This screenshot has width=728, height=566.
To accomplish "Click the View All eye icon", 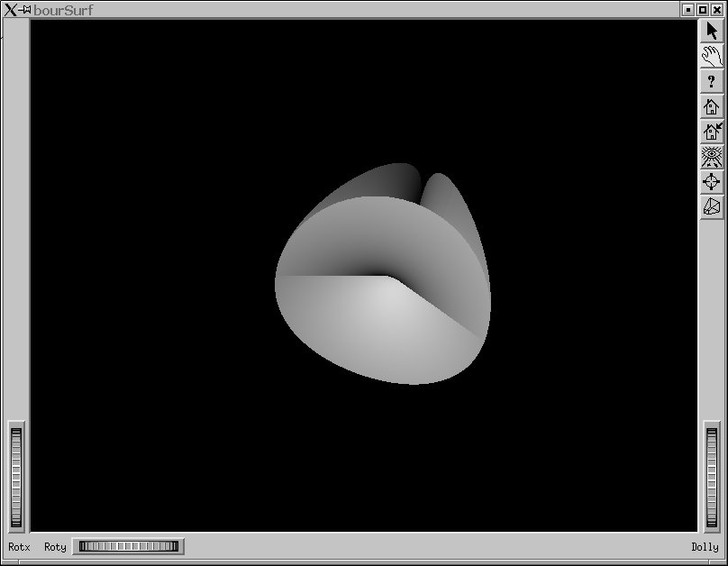I will 711,157.
